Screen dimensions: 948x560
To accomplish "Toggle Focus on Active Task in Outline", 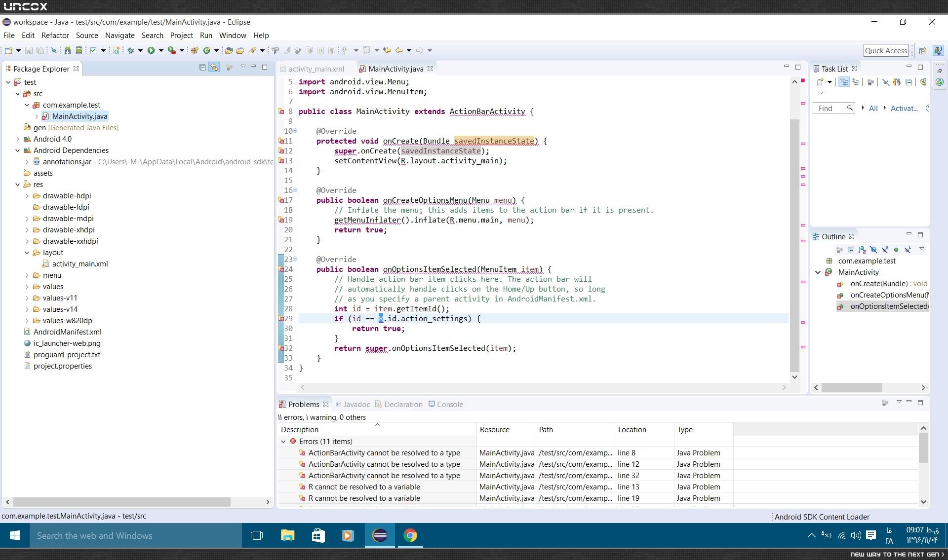I will [x=839, y=250].
